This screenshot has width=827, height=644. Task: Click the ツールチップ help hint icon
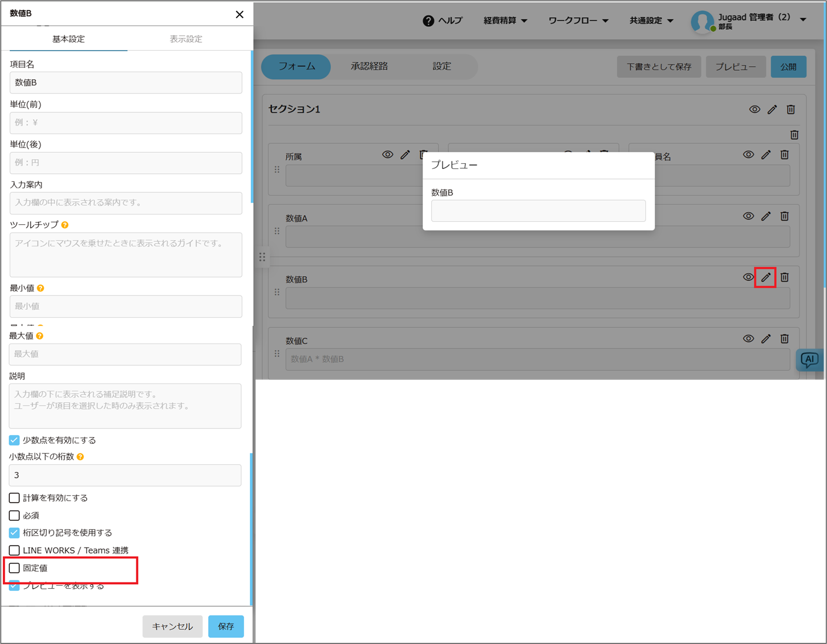click(65, 225)
